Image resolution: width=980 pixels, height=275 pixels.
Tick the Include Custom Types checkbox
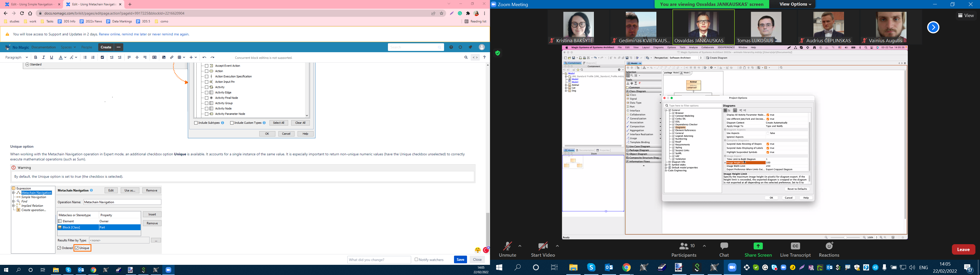click(232, 123)
